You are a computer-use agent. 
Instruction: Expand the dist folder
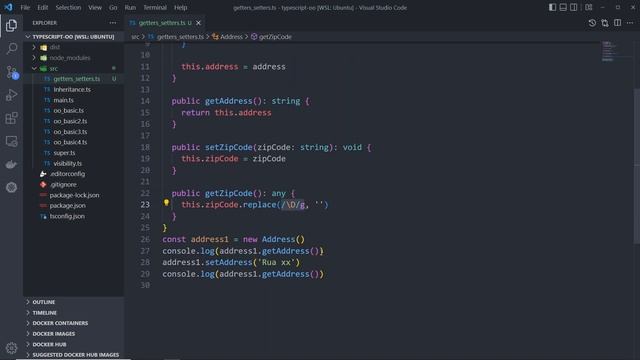(x=73, y=47)
